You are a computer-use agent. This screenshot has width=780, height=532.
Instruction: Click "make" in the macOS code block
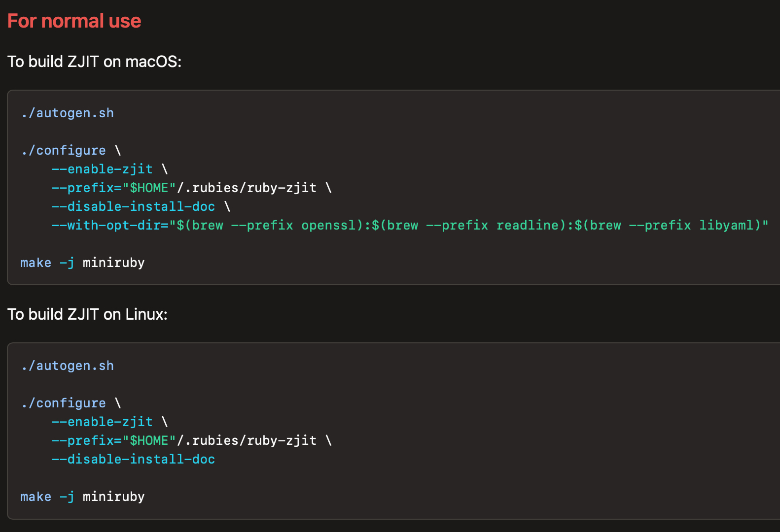[35, 263]
